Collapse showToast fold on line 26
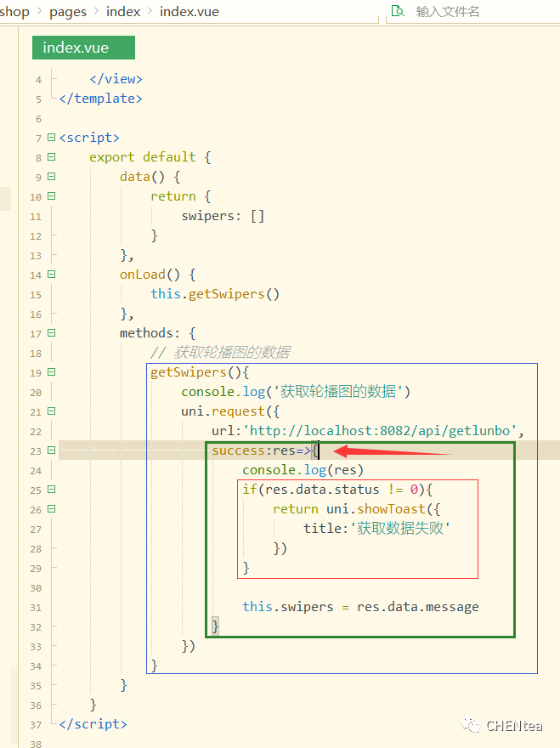 coord(52,509)
